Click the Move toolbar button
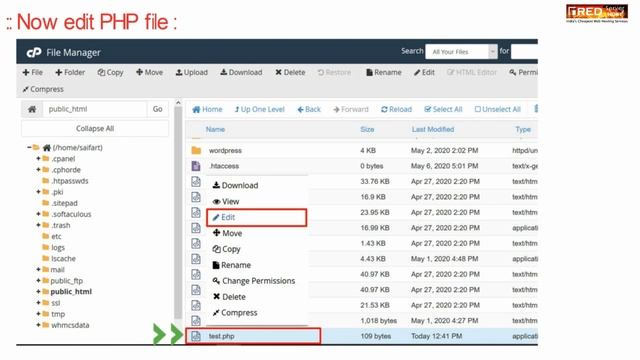Image resolution: width=640 pixels, height=360 pixels. tap(149, 72)
